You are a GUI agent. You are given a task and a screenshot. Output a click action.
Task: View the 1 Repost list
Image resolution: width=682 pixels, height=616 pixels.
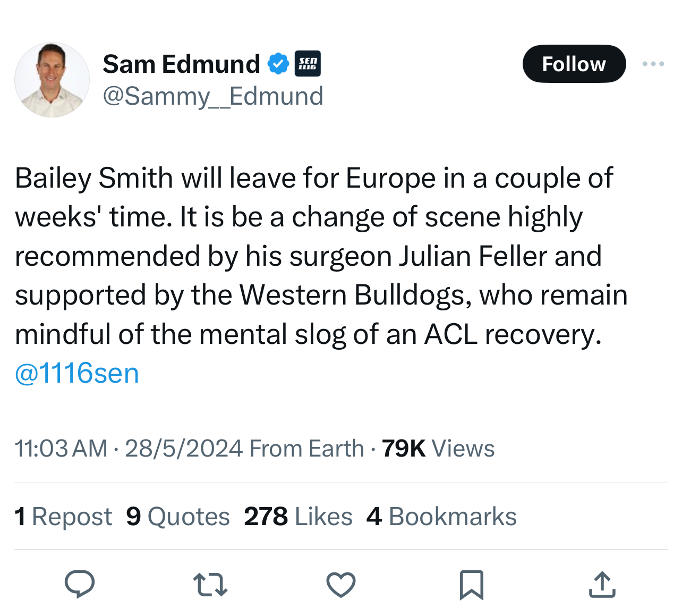(63, 516)
